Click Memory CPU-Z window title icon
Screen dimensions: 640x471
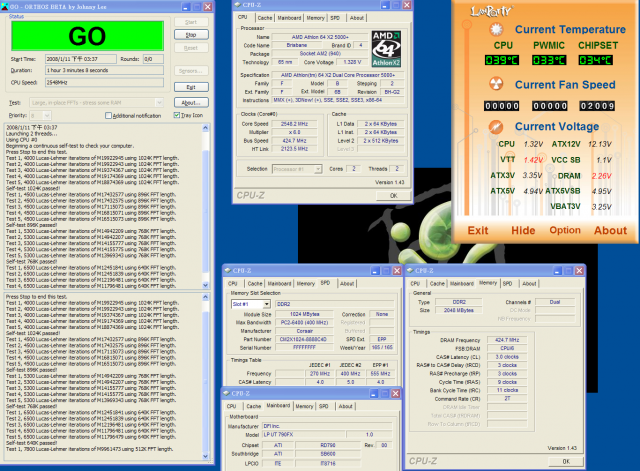(410, 271)
